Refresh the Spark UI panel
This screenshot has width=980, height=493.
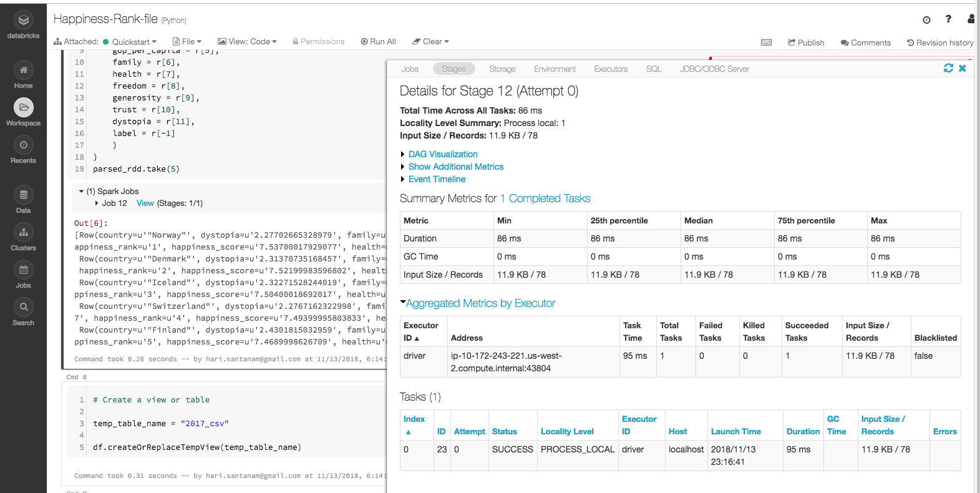coord(948,68)
